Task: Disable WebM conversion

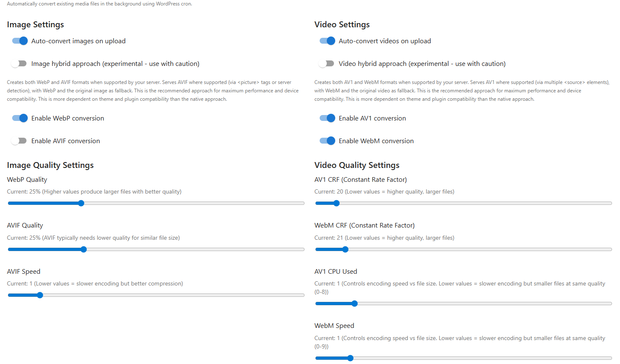Action: coord(327,141)
